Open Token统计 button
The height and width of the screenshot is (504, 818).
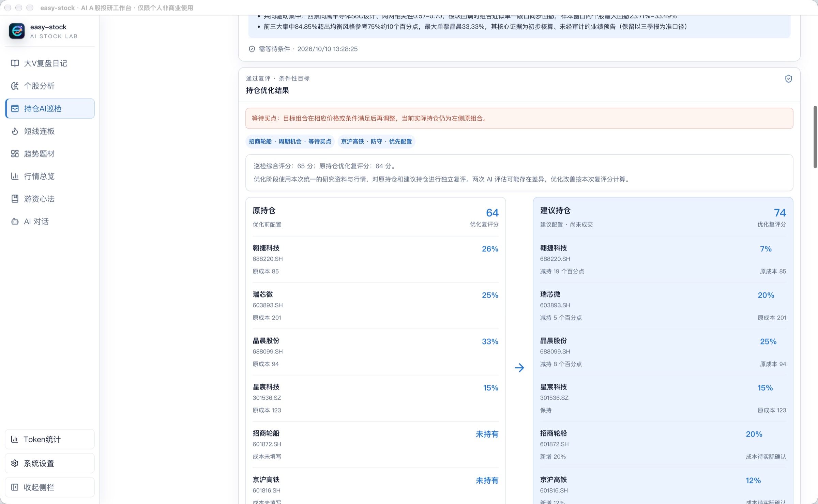[50, 439]
